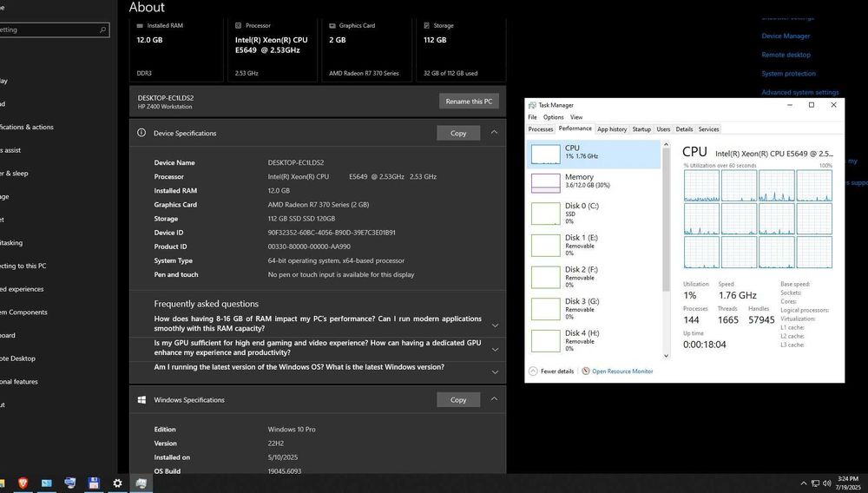868x493 pixels.
Task: Open the System protection link
Action: point(788,74)
